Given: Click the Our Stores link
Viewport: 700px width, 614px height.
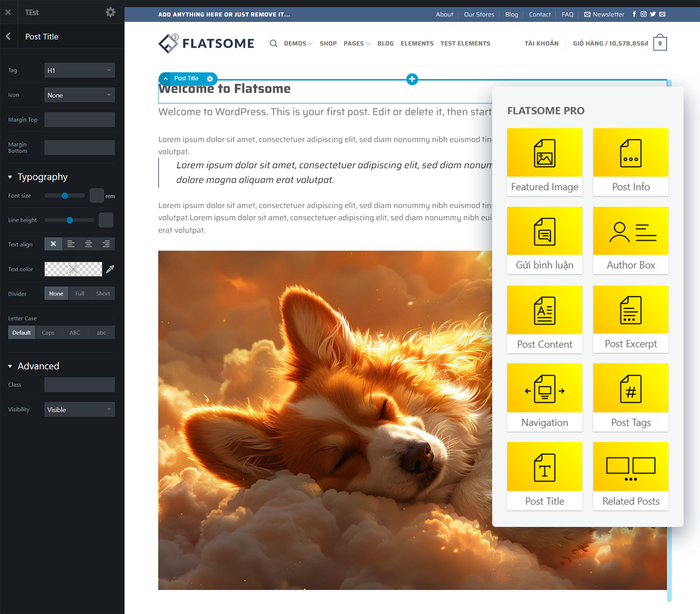Looking at the screenshot, I should click(x=479, y=15).
